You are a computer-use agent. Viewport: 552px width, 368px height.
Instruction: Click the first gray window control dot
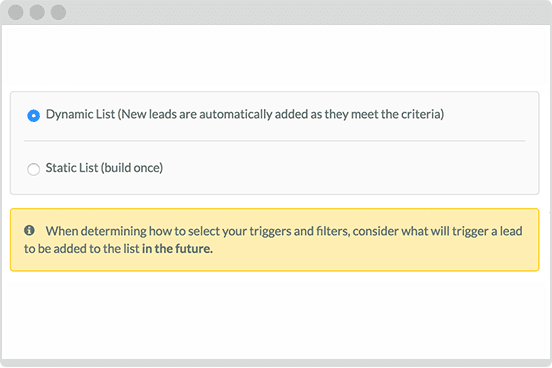[15, 12]
